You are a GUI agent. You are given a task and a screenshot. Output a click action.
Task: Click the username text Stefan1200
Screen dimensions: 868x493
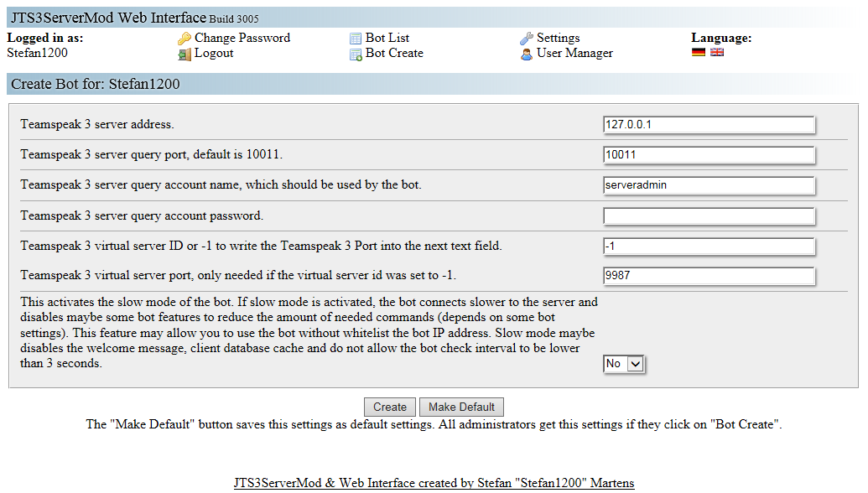37,53
